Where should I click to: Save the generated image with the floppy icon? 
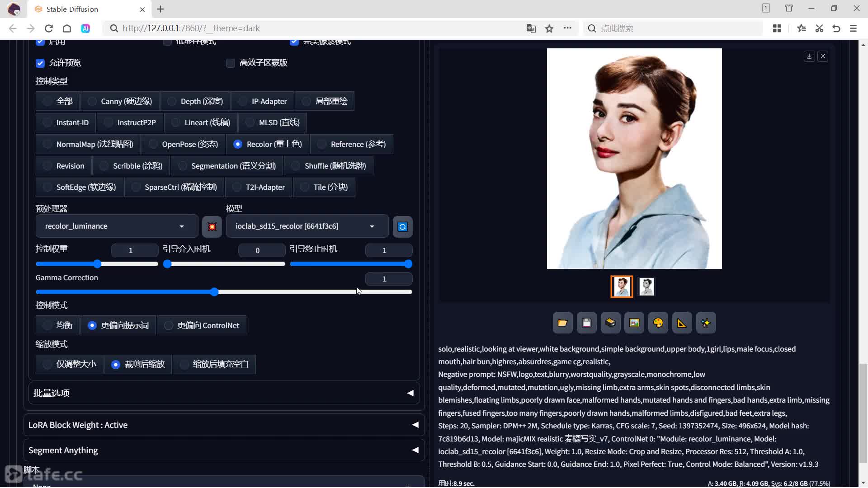(586, 323)
